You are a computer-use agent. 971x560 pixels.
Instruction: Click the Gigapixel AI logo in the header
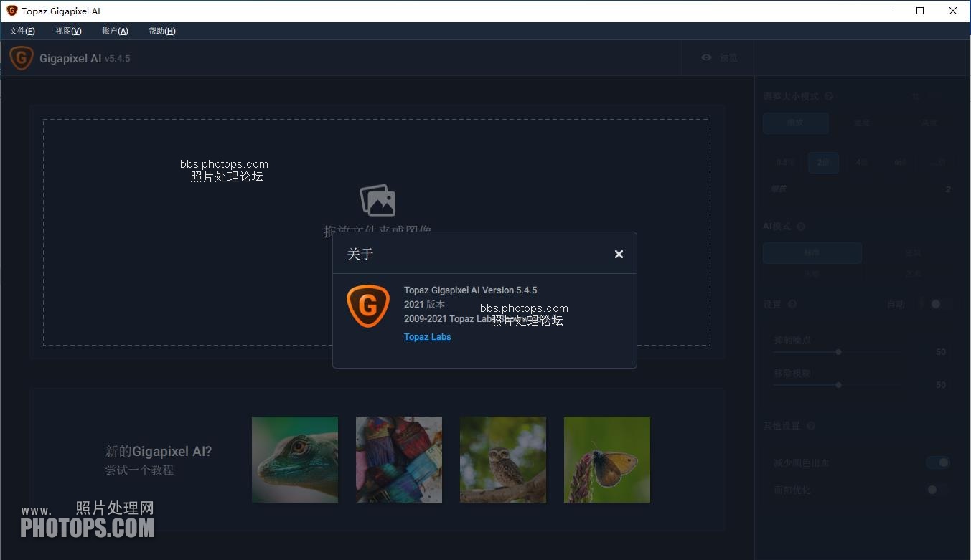pos(22,58)
